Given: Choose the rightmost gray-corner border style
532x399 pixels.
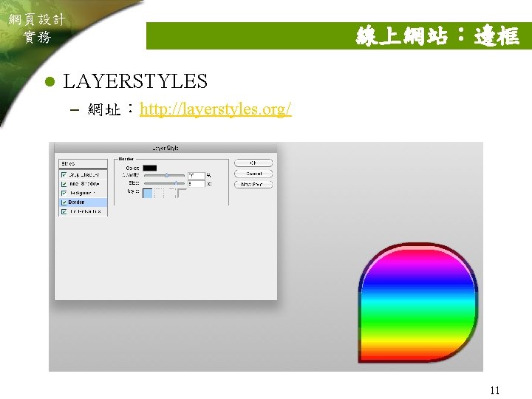Looking at the screenshot, I should pyautogui.click(x=182, y=193).
